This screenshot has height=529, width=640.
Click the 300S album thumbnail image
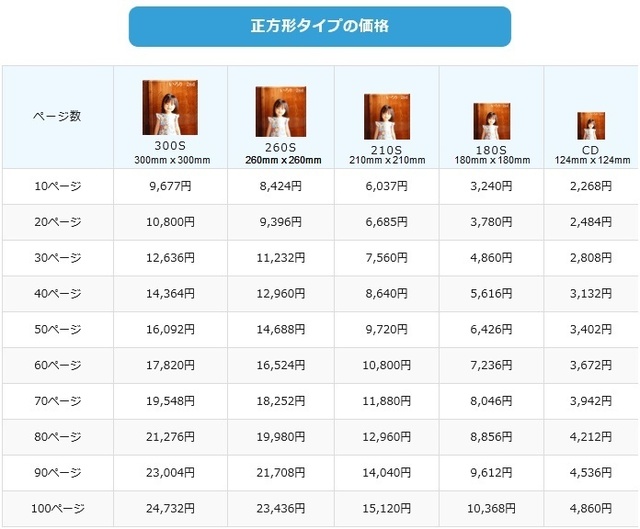coord(170,108)
